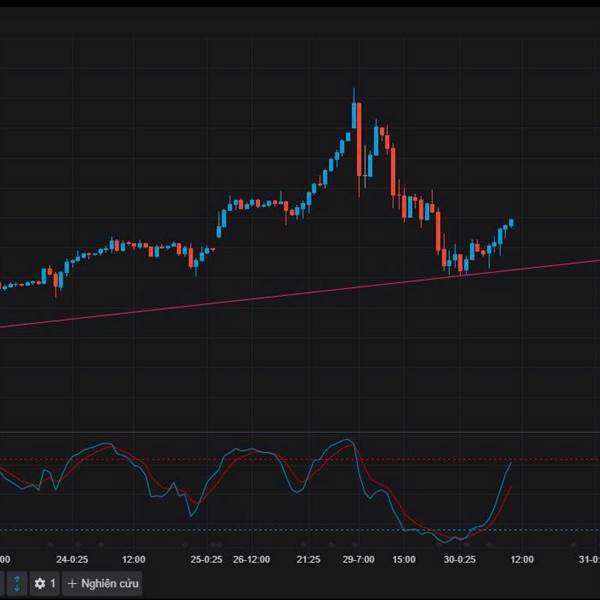The image size is (600, 600).
Task: Click the 21:25 time axis label
Action: (308, 559)
